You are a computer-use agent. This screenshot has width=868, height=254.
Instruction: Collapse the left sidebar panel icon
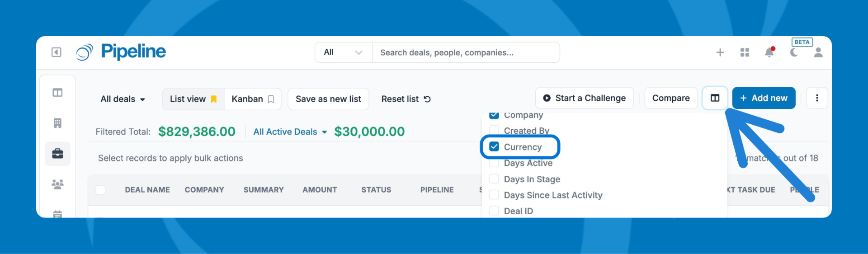(x=56, y=52)
